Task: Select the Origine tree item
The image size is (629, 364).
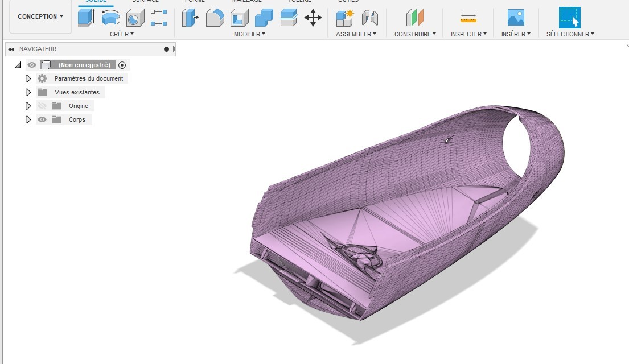Action: click(78, 106)
